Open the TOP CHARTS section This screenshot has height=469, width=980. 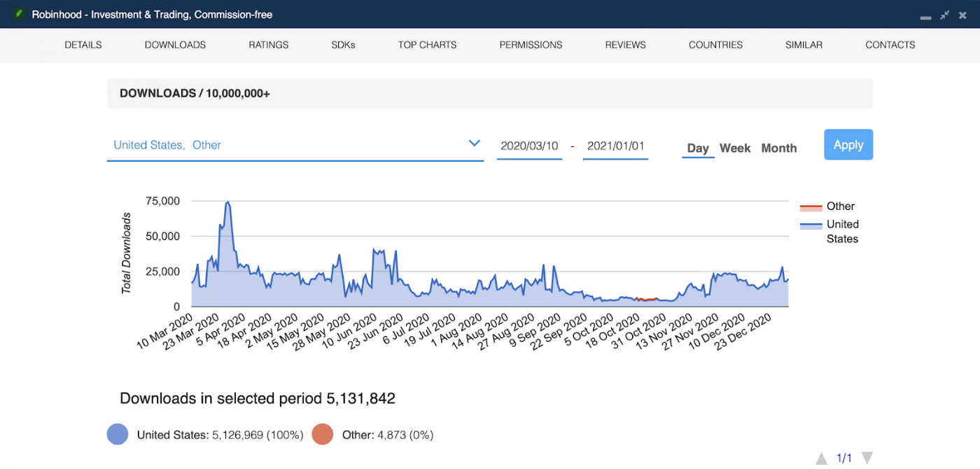pyautogui.click(x=427, y=45)
